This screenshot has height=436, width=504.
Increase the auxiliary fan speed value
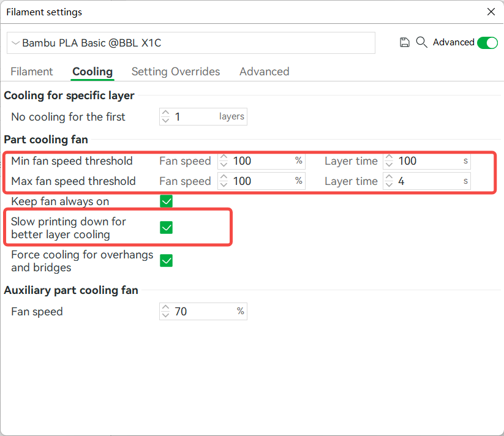pyautogui.click(x=165, y=308)
